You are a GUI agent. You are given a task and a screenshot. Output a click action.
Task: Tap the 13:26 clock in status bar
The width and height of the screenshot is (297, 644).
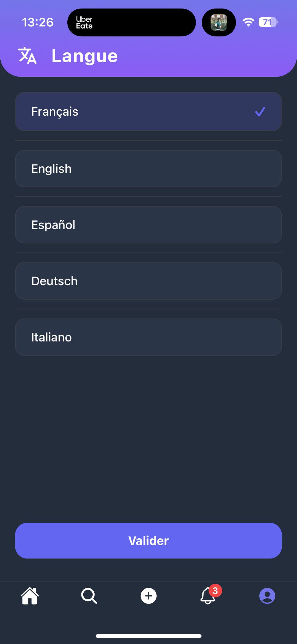pos(38,22)
